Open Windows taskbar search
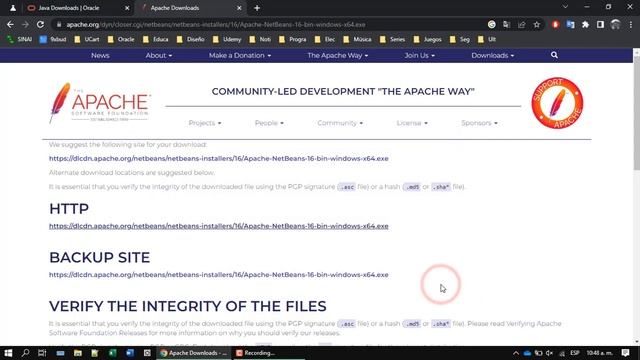This screenshot has width=640, height=360. click(x=25, y=353)
